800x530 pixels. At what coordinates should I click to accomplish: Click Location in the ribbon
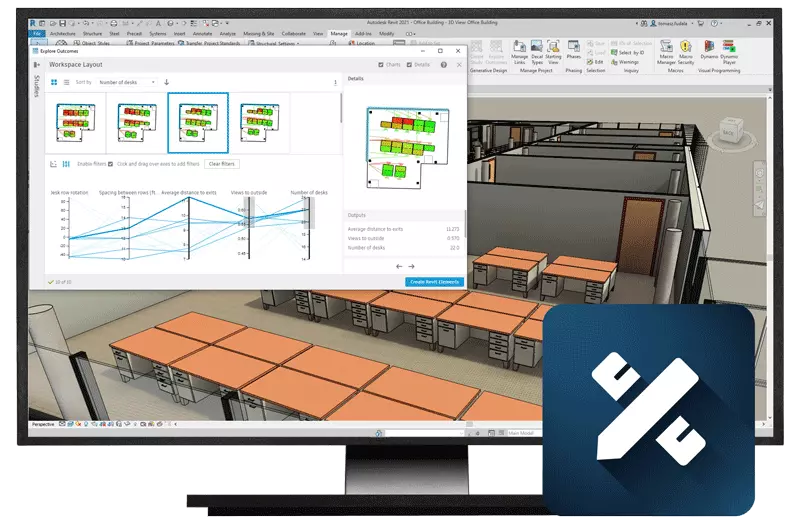361,44
